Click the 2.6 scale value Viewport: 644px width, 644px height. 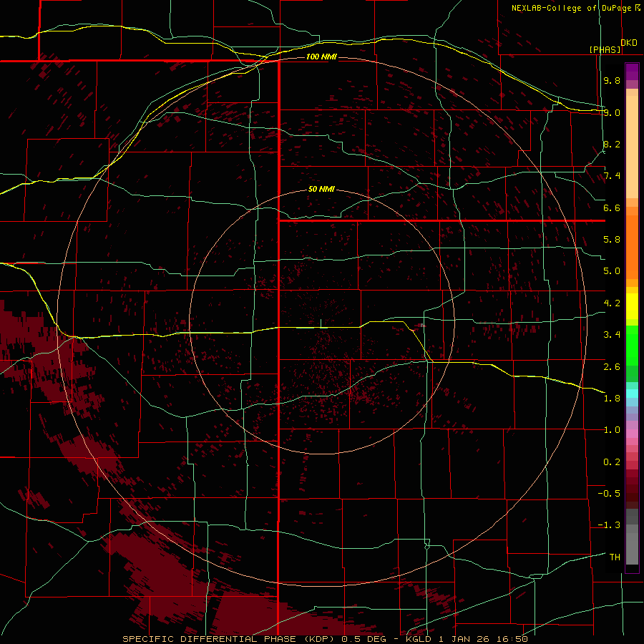coord(612,367)
